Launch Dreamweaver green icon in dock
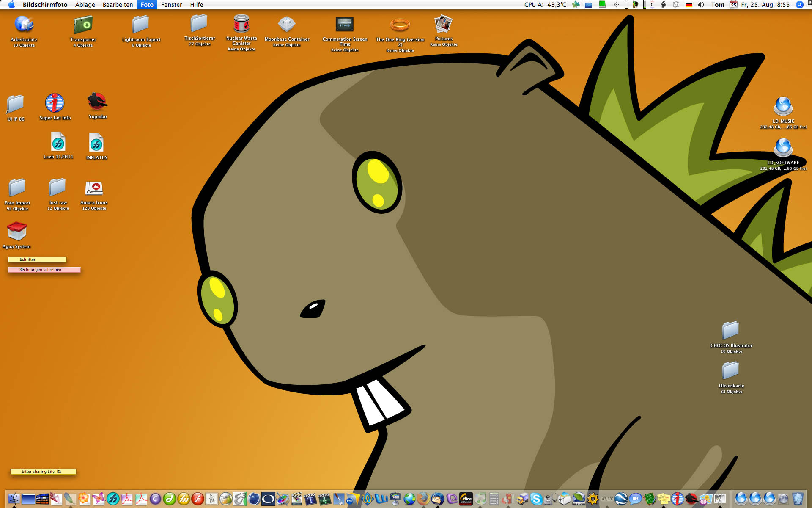The width and height of the screenshot is (812, 508). [x=170, y=499]
